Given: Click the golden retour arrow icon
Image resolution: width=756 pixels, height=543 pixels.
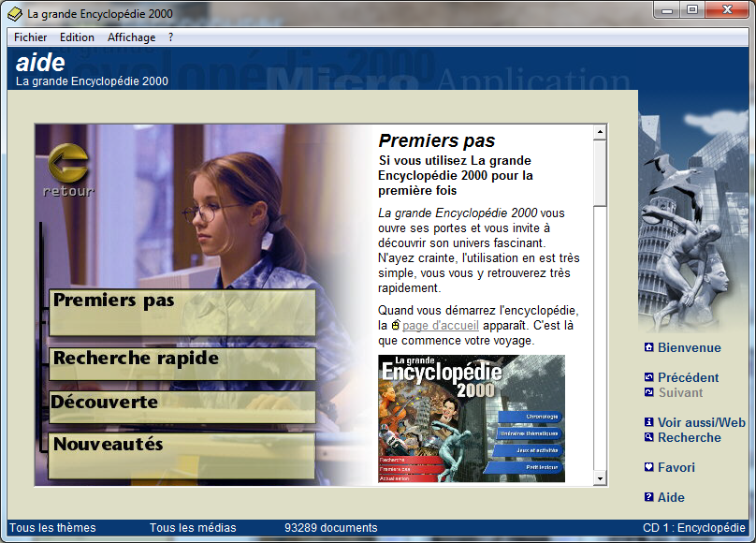Looking at the screenshot, I should (68, 163).
